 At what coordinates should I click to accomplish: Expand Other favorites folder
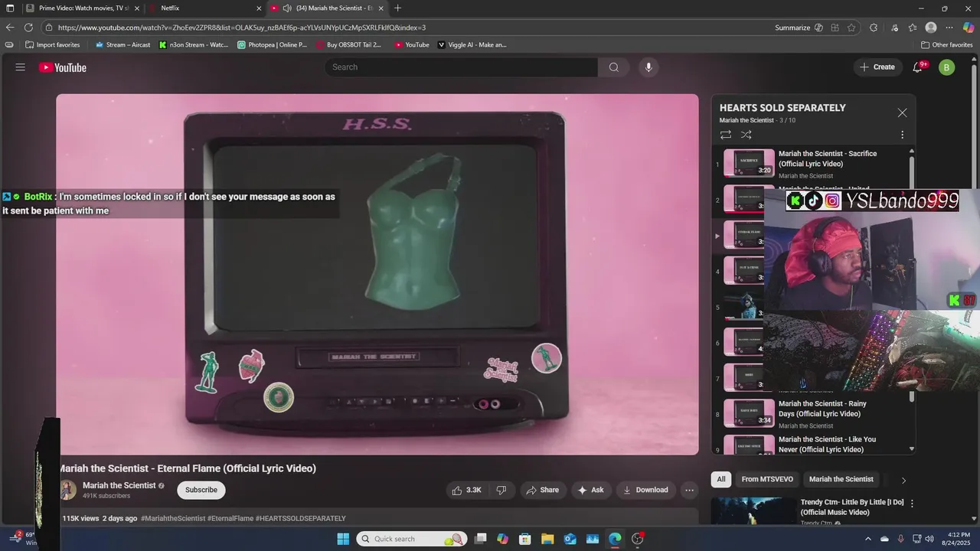pyautogui.click(x=946, y=44)
